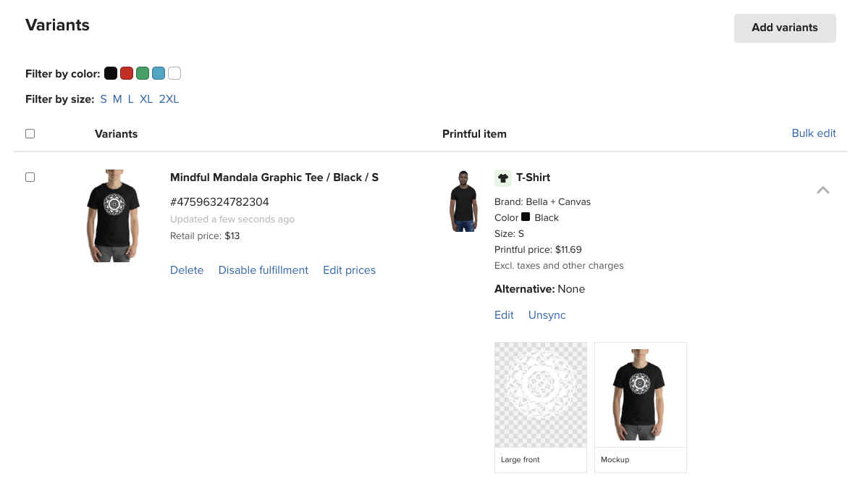Screen dimensions: 868x489
Task: Check the Black / S variant checkbox
Action: tap(30, 177)
